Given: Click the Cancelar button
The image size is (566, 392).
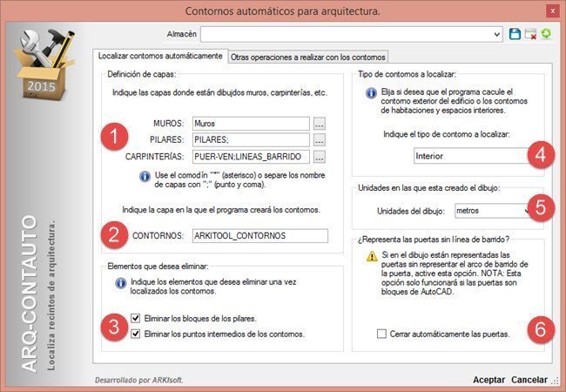Looking at the screenshot, I should pyautogui.click(x=529, y=380).
